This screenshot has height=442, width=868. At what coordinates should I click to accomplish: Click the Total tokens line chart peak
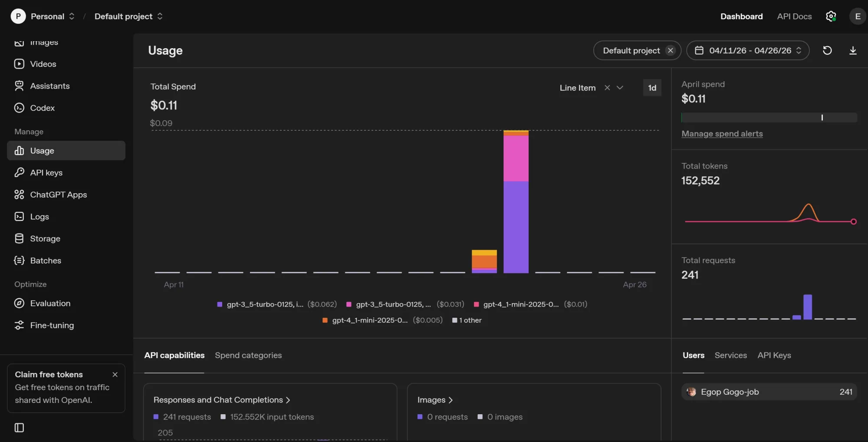809,205
